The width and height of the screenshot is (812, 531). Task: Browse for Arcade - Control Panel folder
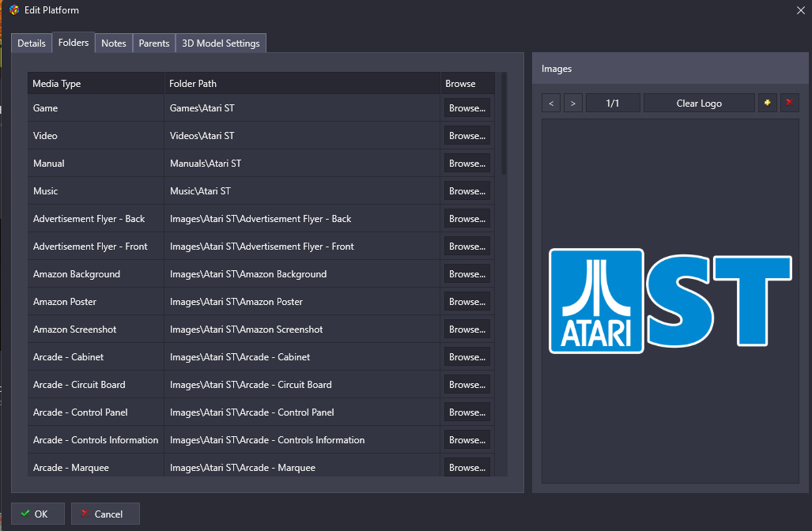(x=467, y=412)
